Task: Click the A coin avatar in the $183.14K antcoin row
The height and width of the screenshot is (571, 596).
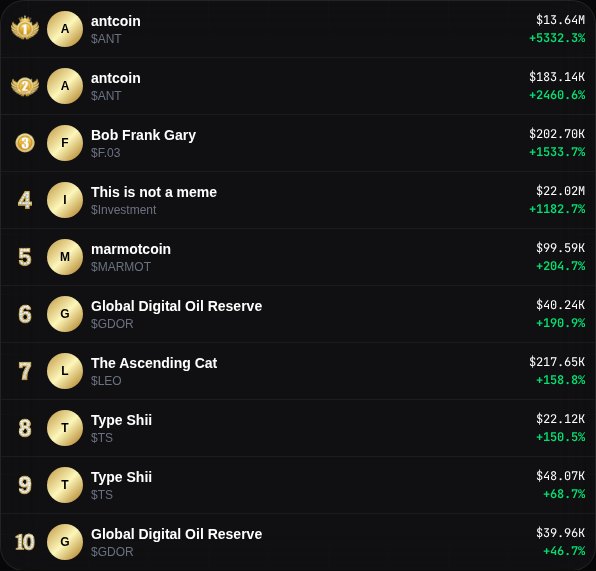Action: point(65,86)
